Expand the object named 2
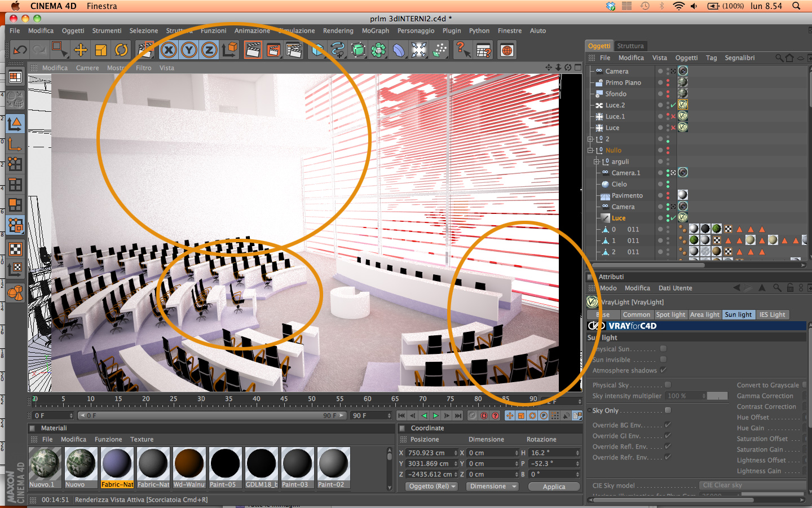The image size is (812, 508). point(590,139)
